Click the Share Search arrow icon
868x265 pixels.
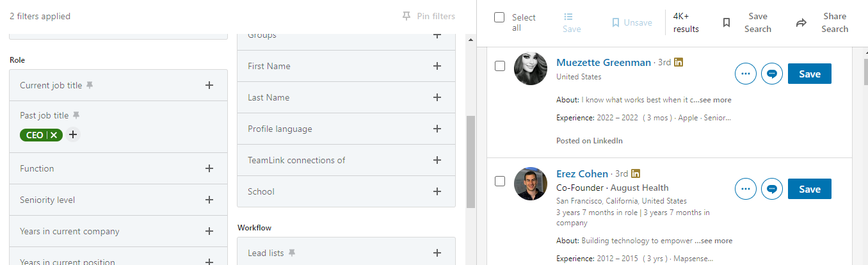click(801, 22)
